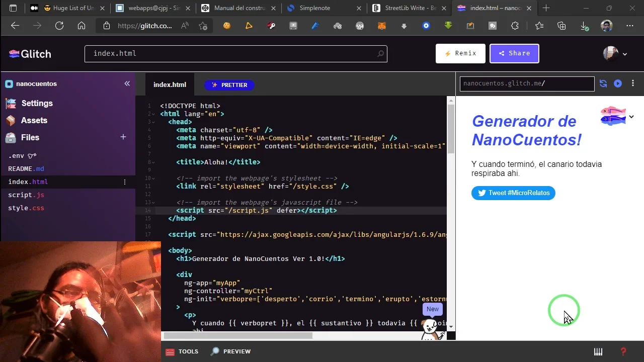Add a new file with the plus icon
644x362 pixels.
(123, 137)
